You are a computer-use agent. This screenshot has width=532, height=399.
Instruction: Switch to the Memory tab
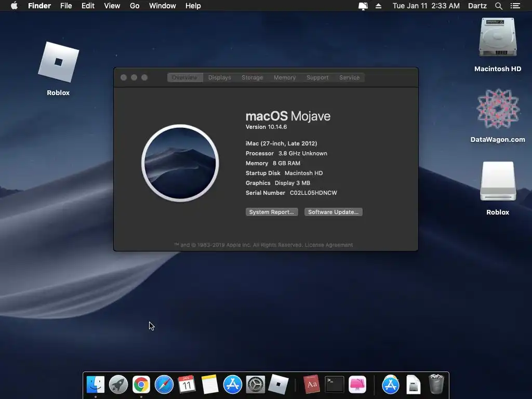285,77
